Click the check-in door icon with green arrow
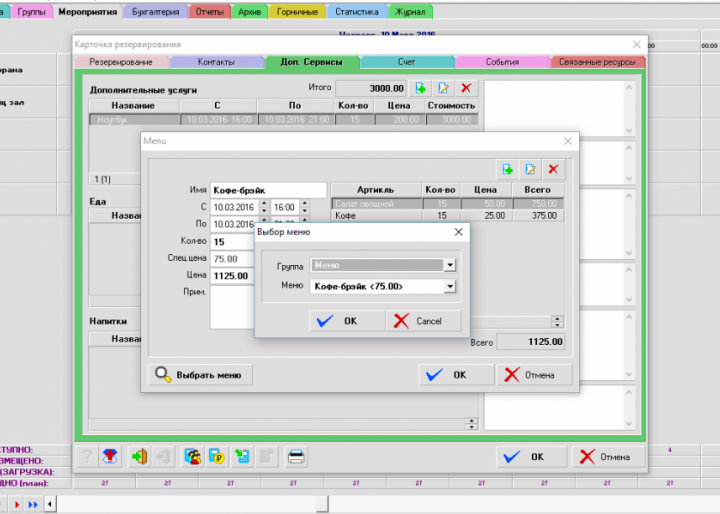 (139, 457)
